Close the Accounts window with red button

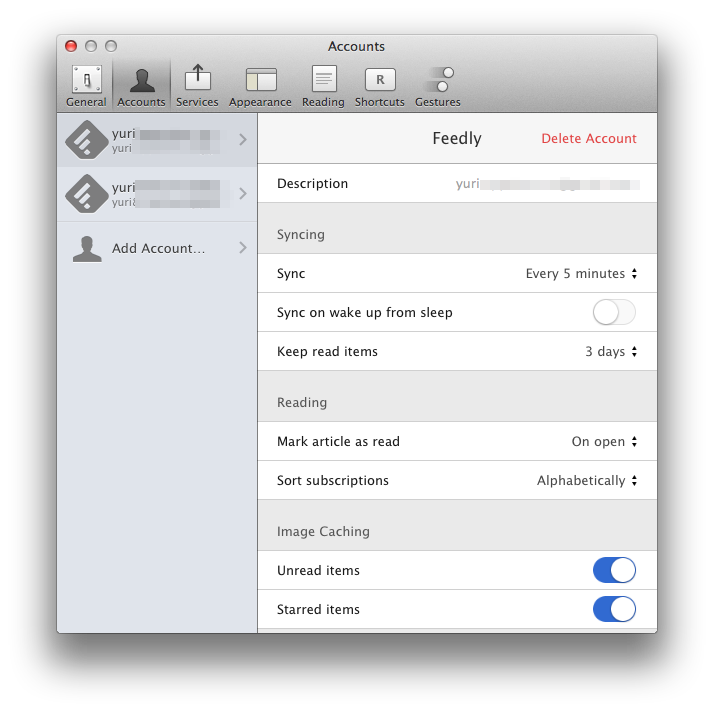click(x=71, y=46)
